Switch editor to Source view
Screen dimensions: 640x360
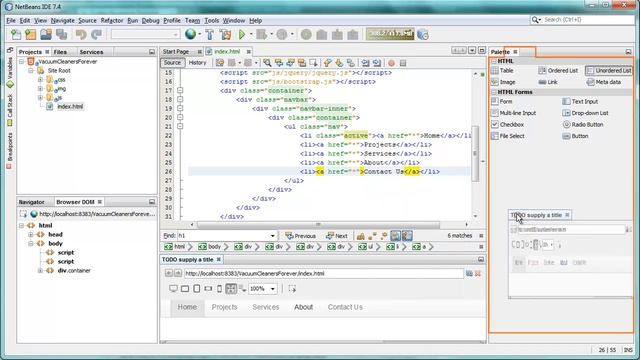coord(172,62)
